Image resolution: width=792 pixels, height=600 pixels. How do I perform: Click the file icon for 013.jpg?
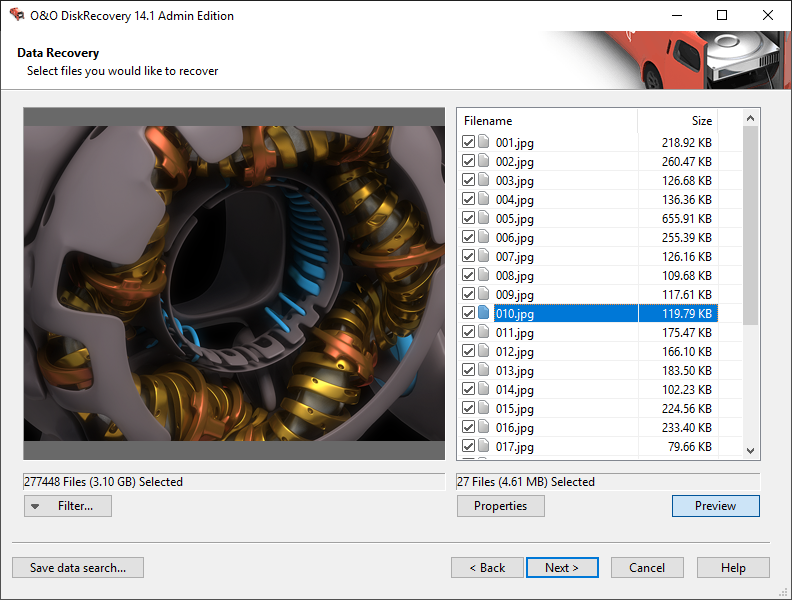485,371
